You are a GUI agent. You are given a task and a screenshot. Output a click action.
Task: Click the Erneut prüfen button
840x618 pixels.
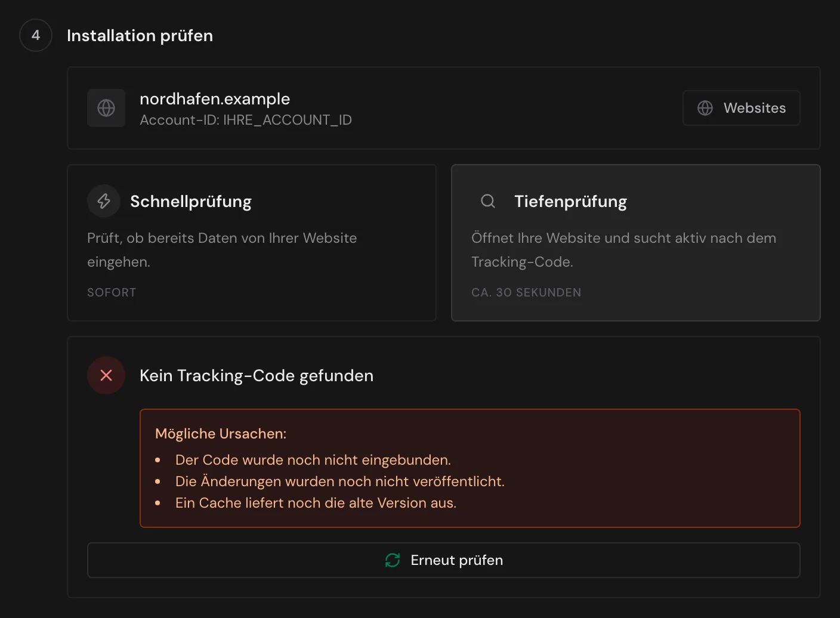coord(444,560)
